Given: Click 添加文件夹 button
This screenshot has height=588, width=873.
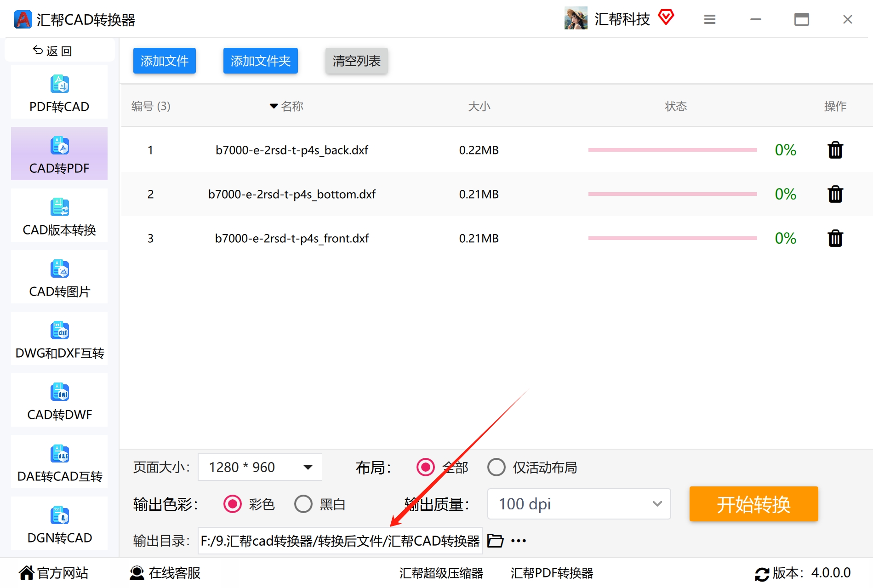Looking at the screenshot, I should 261,61.
